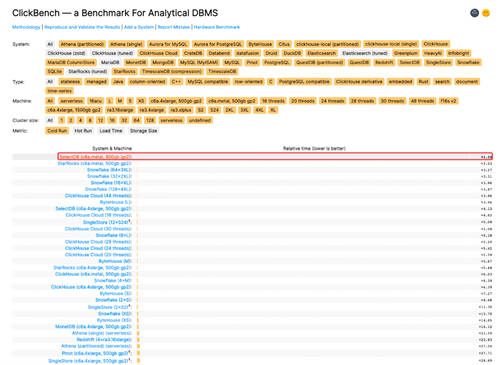Toggle the ClickHouse Cloud system filter
500x365 pixels.
point(158,53)
